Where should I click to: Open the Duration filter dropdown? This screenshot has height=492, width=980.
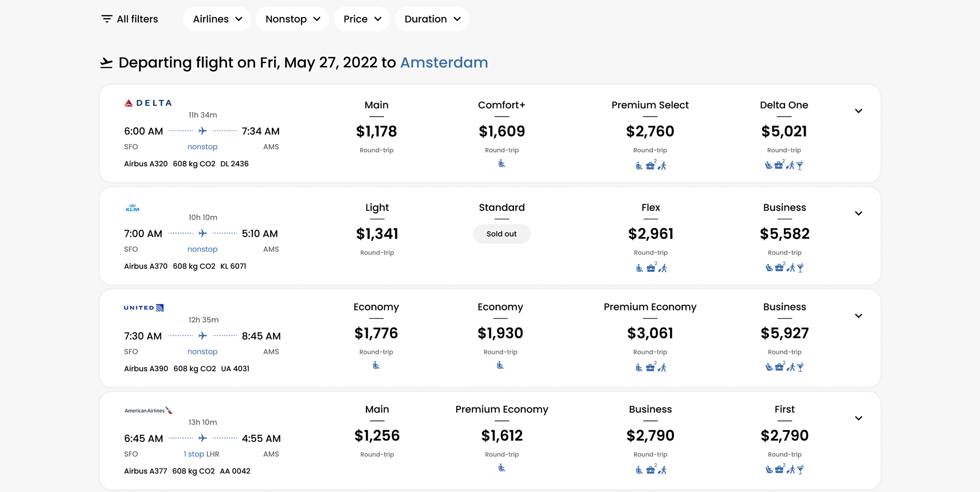432,19
